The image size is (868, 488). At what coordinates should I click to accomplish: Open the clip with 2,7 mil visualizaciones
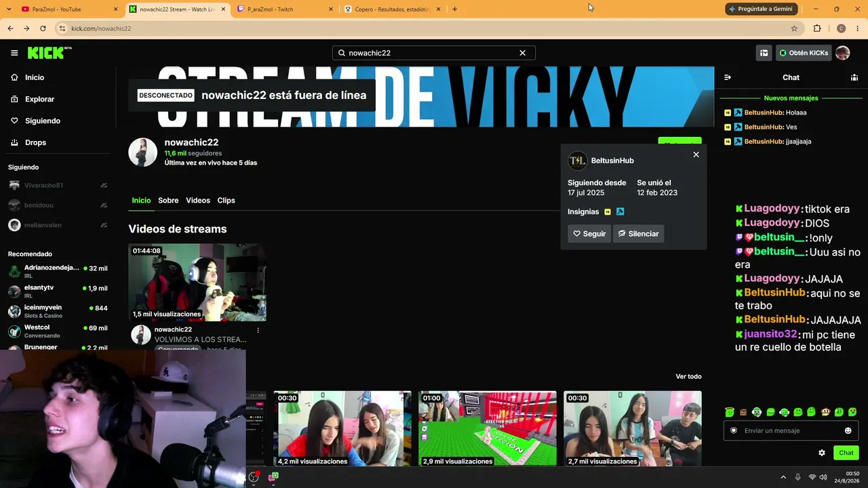point(633,428)
